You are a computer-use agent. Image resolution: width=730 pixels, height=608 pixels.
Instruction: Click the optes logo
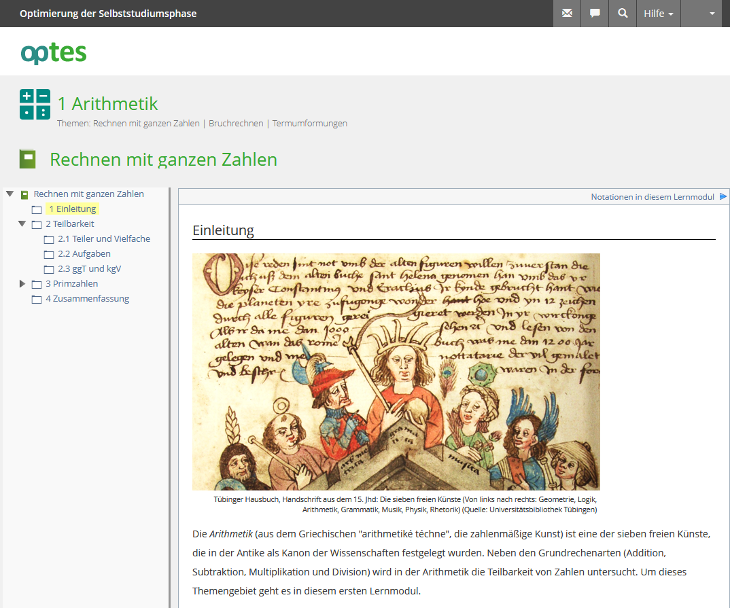pyautogui.click(x=54, y=53)
